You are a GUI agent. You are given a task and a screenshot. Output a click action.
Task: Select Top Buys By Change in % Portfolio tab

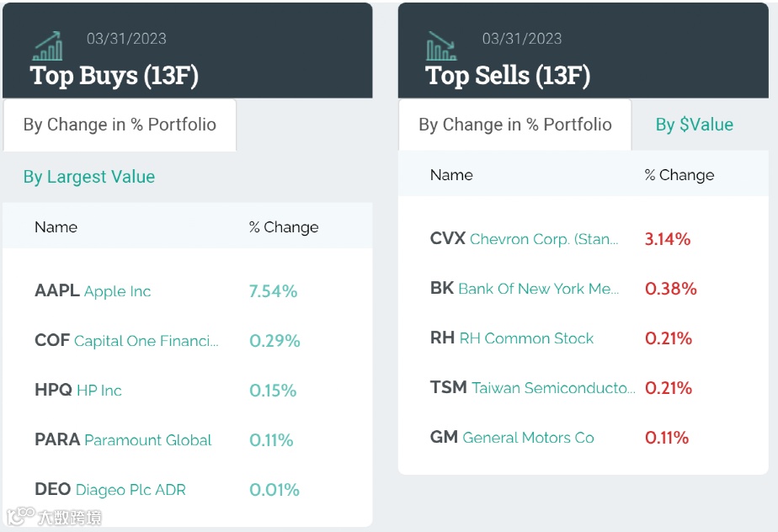click(120, 125)
